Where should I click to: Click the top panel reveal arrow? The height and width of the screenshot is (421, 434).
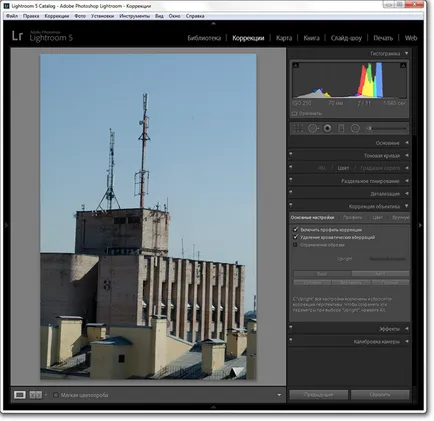214,24
